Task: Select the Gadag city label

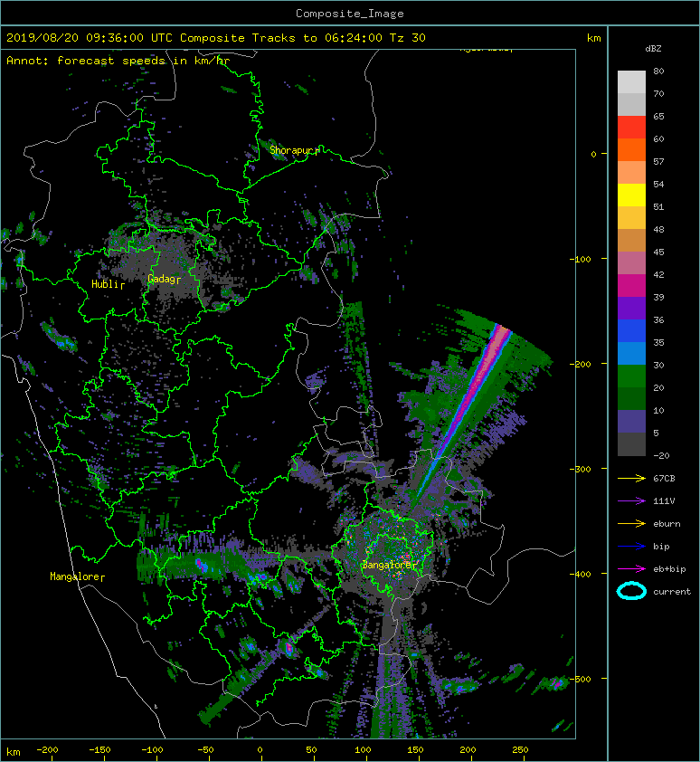Action: tap(164, 279)
